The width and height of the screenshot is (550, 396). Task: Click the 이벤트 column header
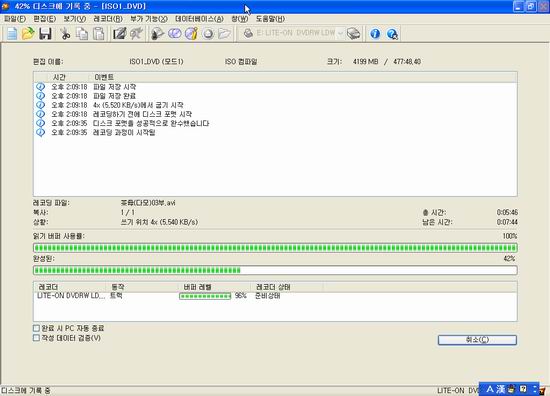point(104,77)
